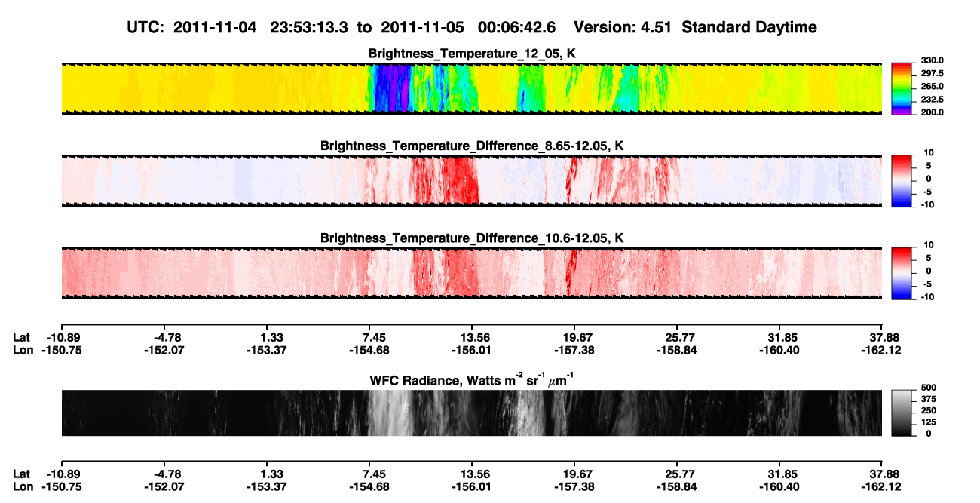Click longitude -162.12 on the axis above the WFC plot
This screenshot has width=980, height=503.
click(882, 350)
